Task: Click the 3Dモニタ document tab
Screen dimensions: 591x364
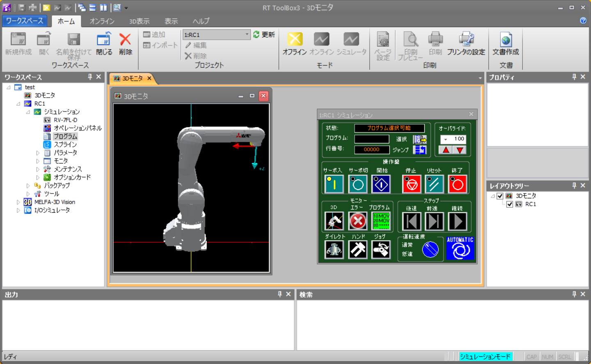Action: point(132,78)
